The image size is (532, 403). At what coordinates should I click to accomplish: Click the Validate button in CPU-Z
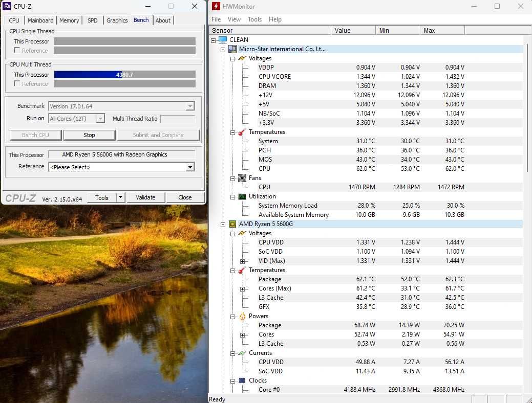coord(145,197)
